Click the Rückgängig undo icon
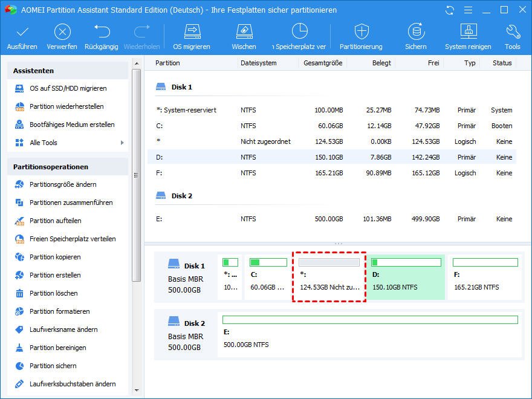Image resolution: width=532 pixels, height=399 pixels. [x=102, y=32]
